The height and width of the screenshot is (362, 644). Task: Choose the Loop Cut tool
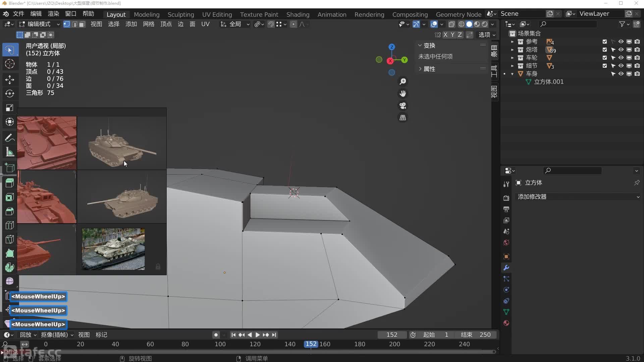point(9,225)
